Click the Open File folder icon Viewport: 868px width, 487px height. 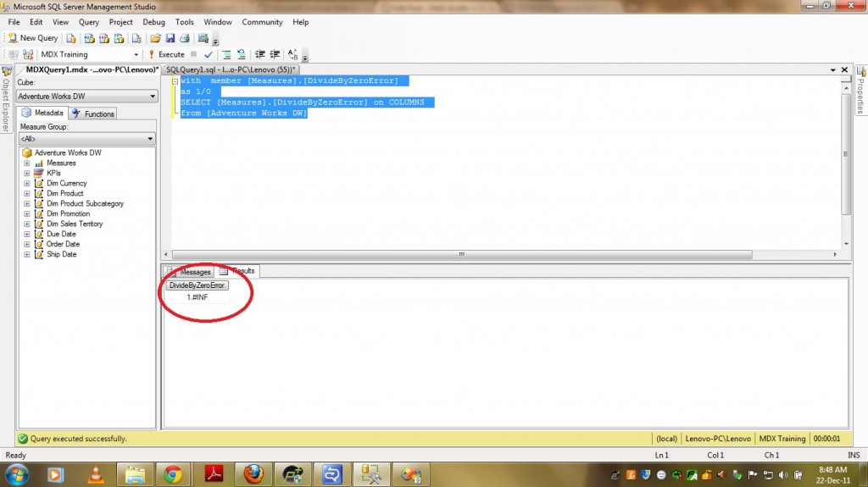156,38
